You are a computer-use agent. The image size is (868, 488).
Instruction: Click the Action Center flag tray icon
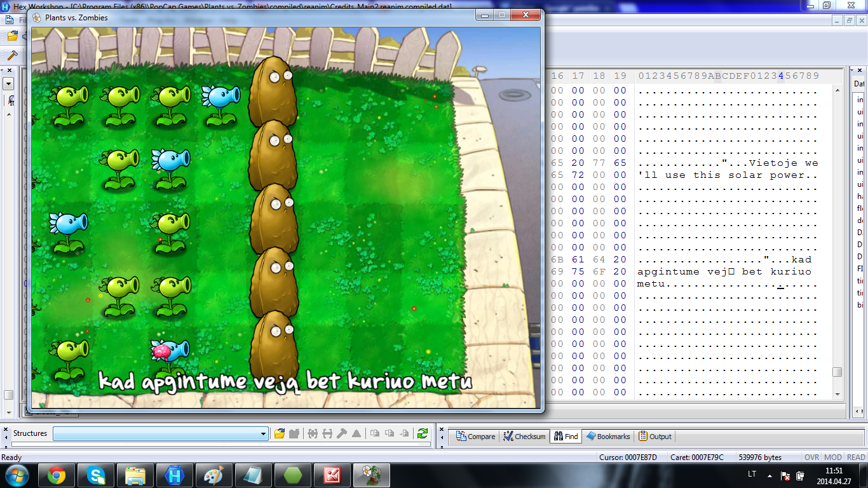coord(785,475)
